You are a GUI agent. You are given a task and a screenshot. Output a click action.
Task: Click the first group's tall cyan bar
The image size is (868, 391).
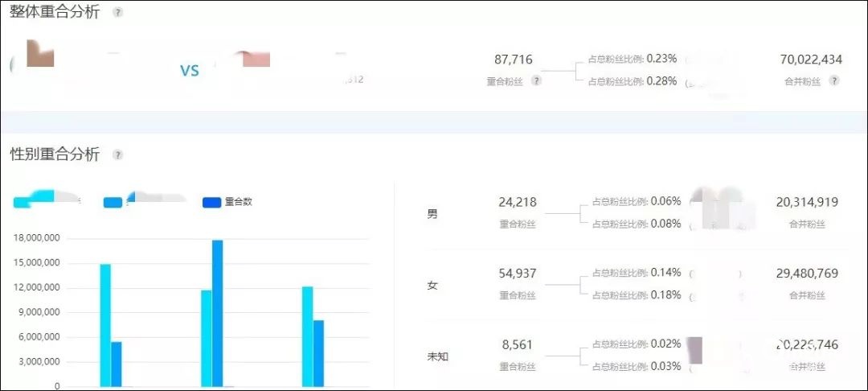[105, 325]
